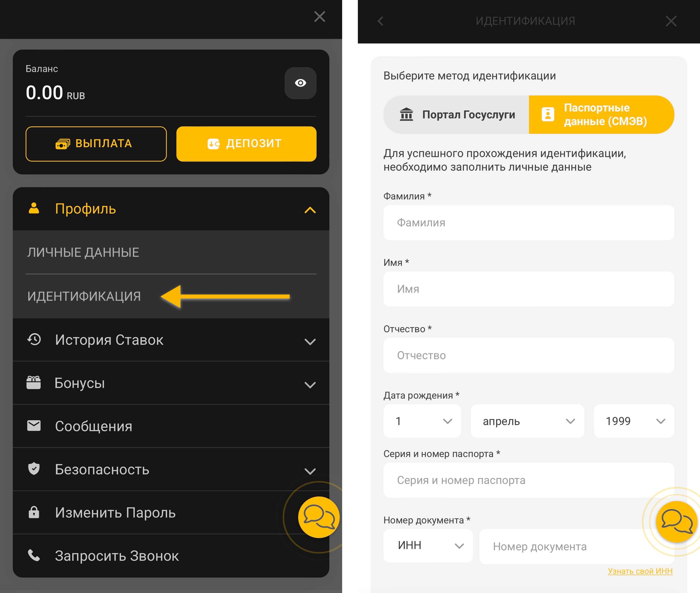Click the История Ставок clock icon
The height and width of the screenshot is (593, 700).
pos(34,339)
